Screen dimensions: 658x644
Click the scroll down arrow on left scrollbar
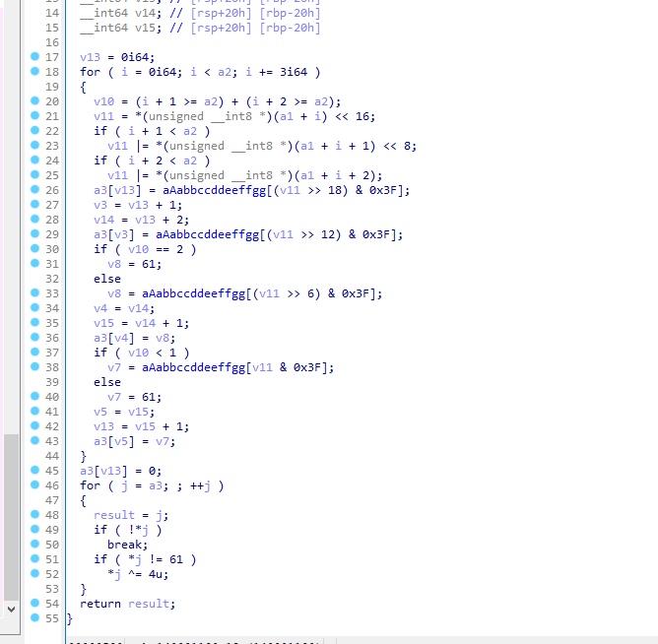[x=11, y=609]
